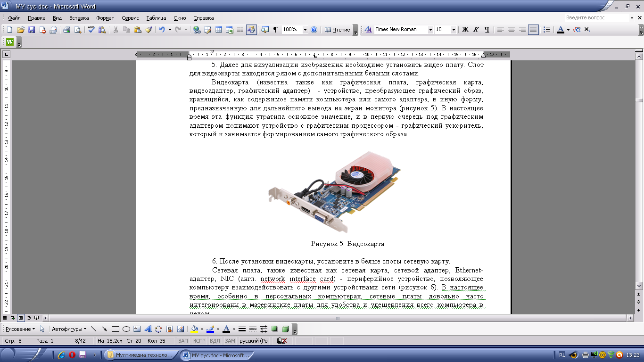Open the Рисование drawing menu
Viewport: 644px width, 362px height.
(20, 329)
